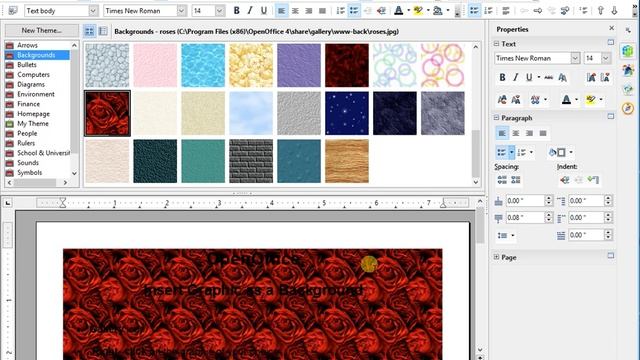Screen dimensions: 640x360
Task: Toggle bullets in the top toolbar
Action: 354,11
